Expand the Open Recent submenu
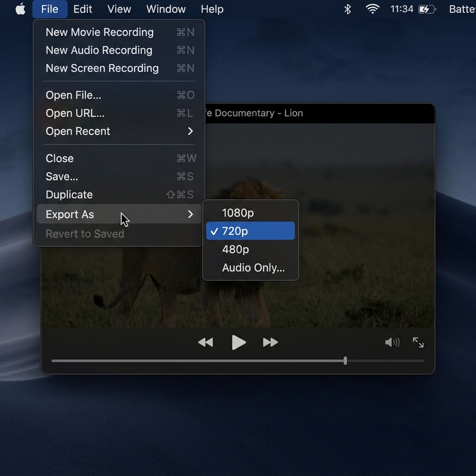This screenshot has height=476, width=476. tap(119, 131)
